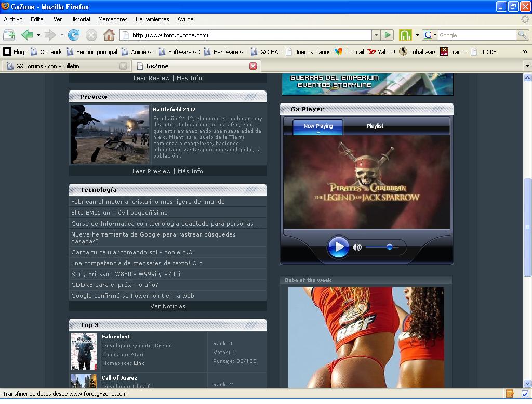This screenshot has width=532, height=404.
Task: Open the Fahrenheit homepage Link
Action: (x=139, y=363)
